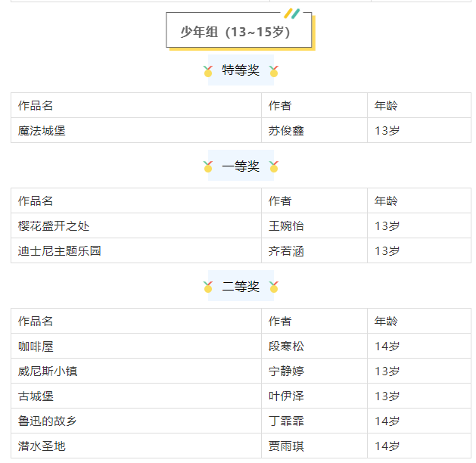The image size is (476, 463).
Task: Click the medal icon left of 一等奖
Action: (x=208, y=166)
